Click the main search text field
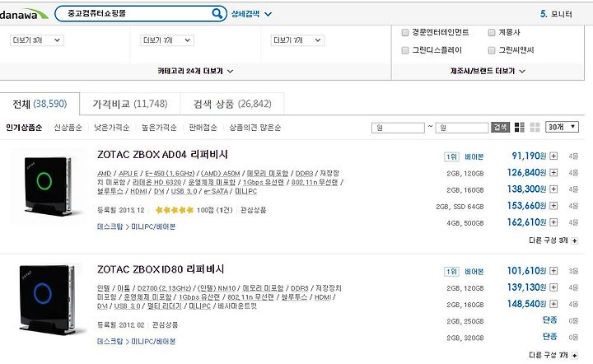Image resolution: width=593 pixels, height=364 pixels. (x=136, y=14)
